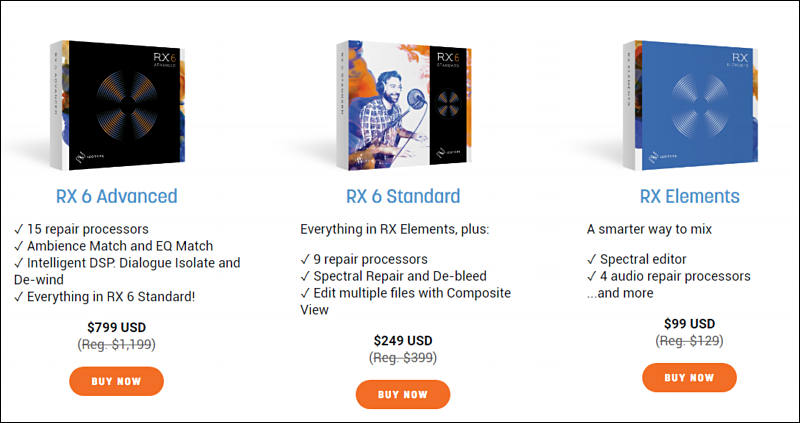
Task: Open the RX 6 Advanced title link
Action: tap(116, 196)
